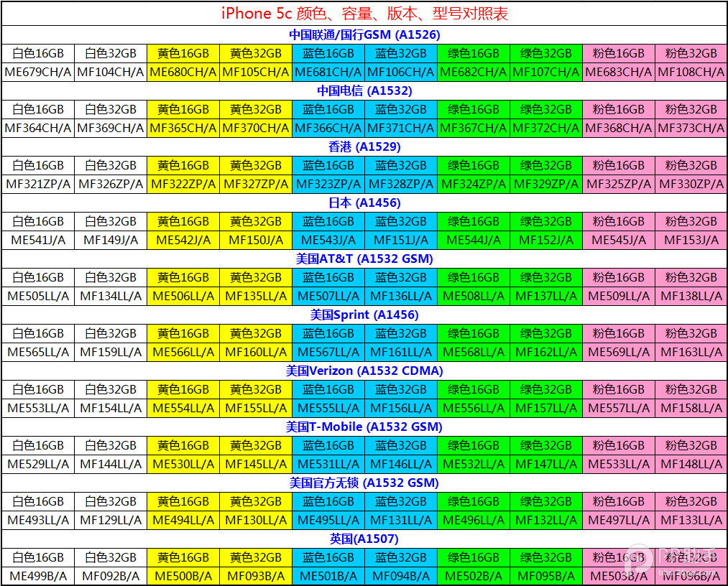This screenshot has height=586, width=728.
Task: Select yellow cell MF105CH/A
Action: tap(256, 73)
